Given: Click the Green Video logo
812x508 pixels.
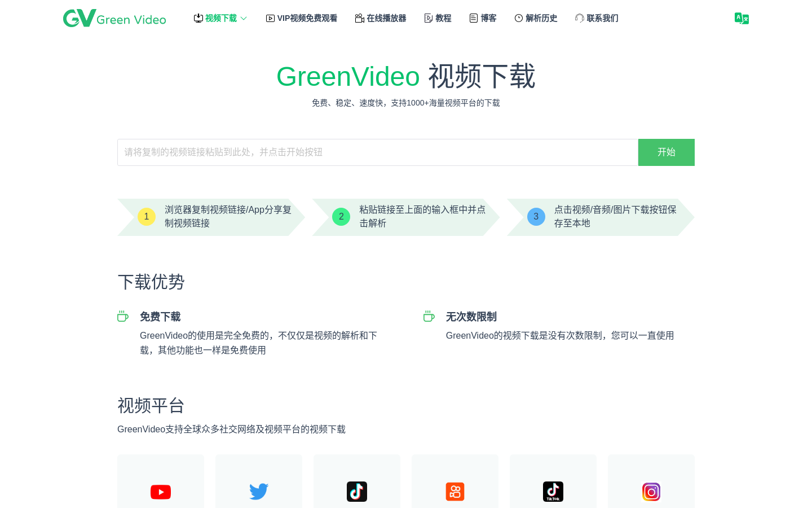Looking at the screenshot, I should click(114, 18).
